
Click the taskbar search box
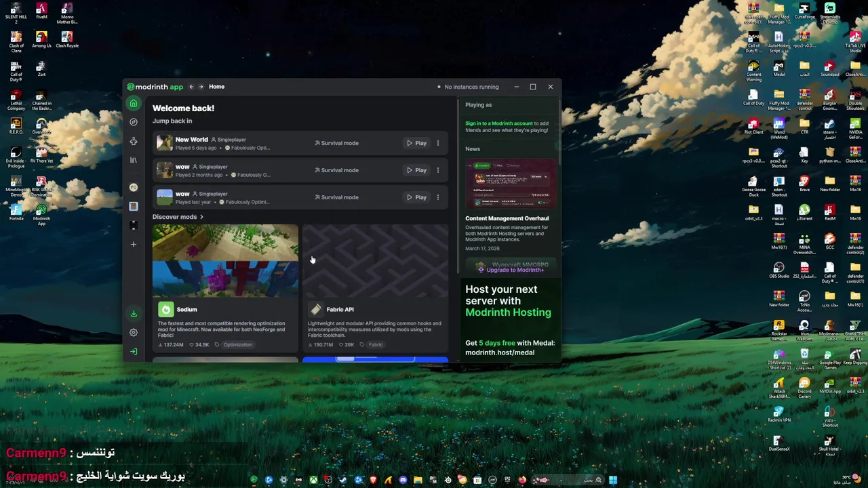pyautogui.click(x=568, y=480)
